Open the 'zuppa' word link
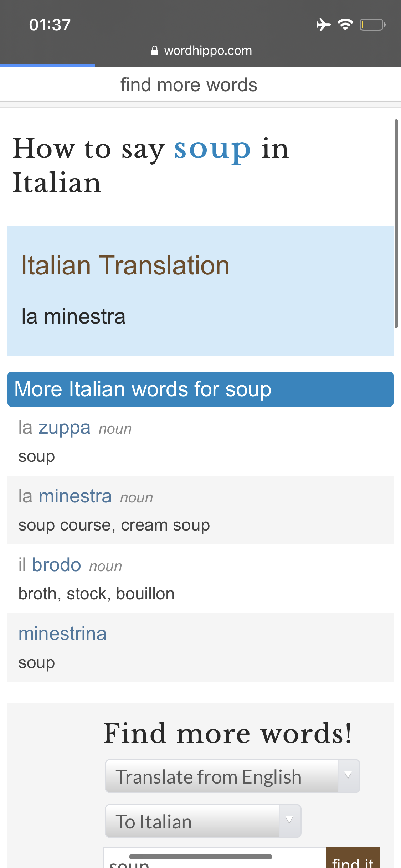 [64, 428]
